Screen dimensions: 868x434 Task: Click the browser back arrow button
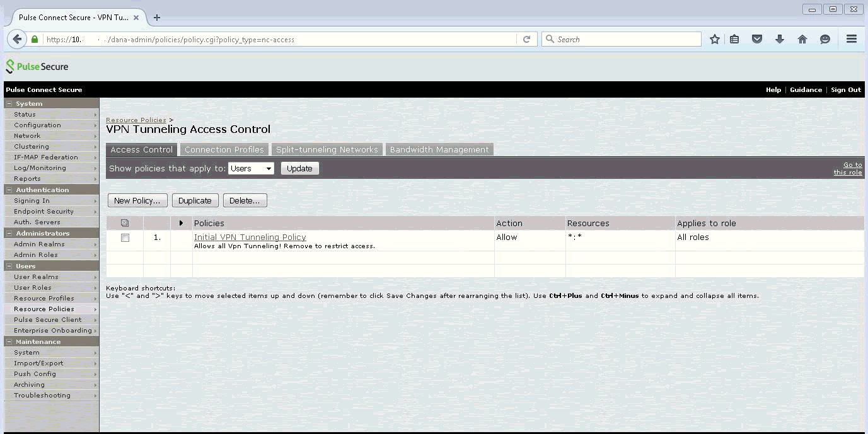(x=17, y=39)
